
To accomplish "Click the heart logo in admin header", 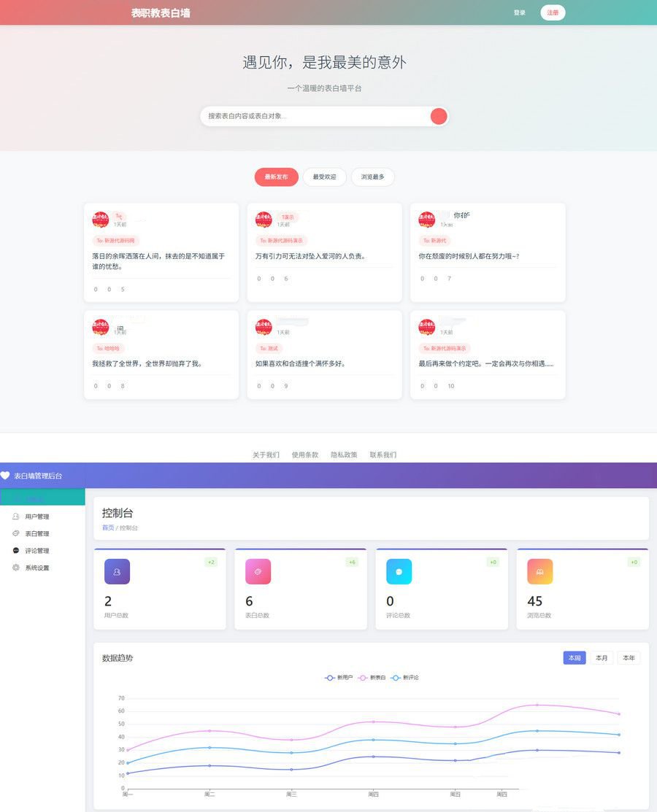I will [6, 476].
